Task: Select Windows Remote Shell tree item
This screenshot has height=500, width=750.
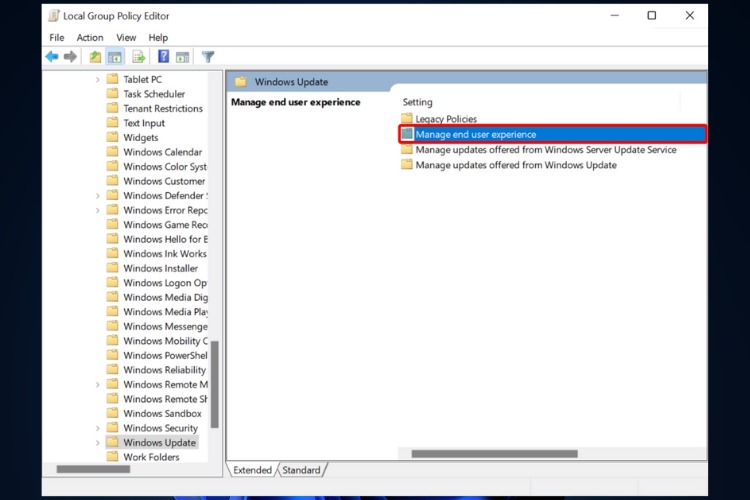Action: [165, 399]
